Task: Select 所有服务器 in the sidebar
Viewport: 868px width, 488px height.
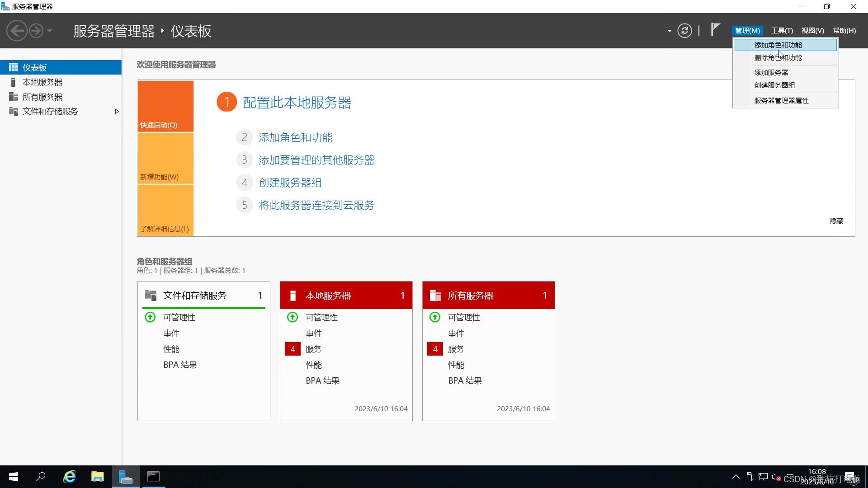Action: point(61,97)
